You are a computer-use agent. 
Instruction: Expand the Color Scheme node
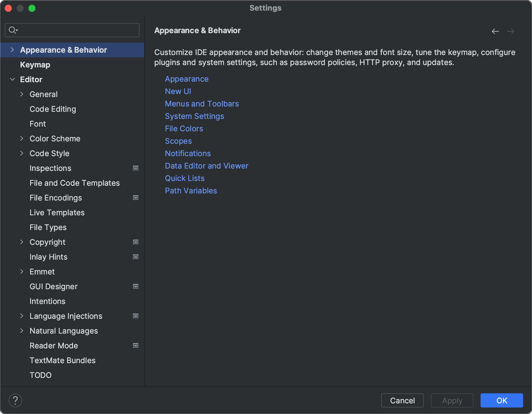click(x=22, y=139)
